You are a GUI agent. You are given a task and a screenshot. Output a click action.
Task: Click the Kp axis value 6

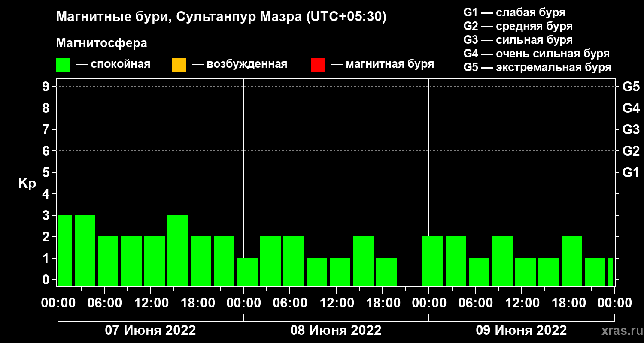click(47, 151)
